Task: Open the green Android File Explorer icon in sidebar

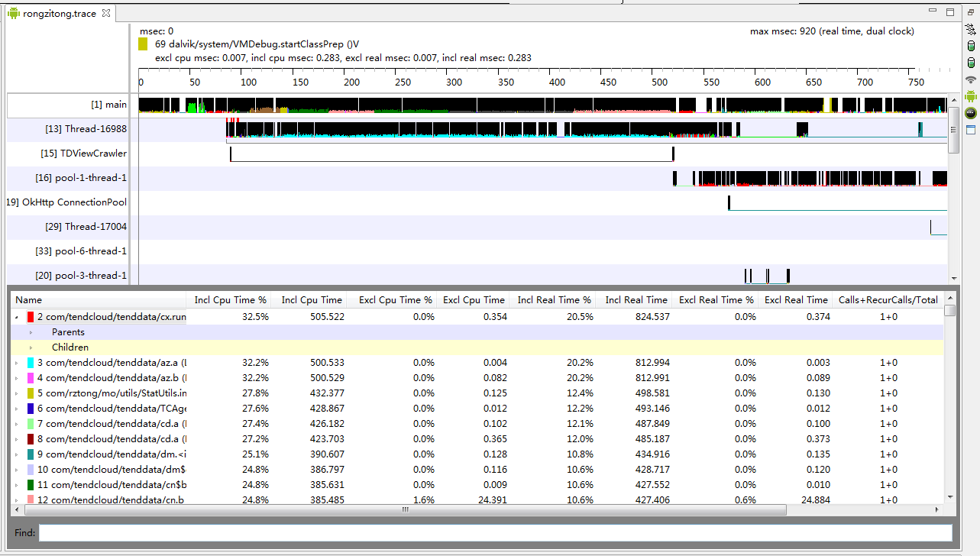Action: [971, 96]
